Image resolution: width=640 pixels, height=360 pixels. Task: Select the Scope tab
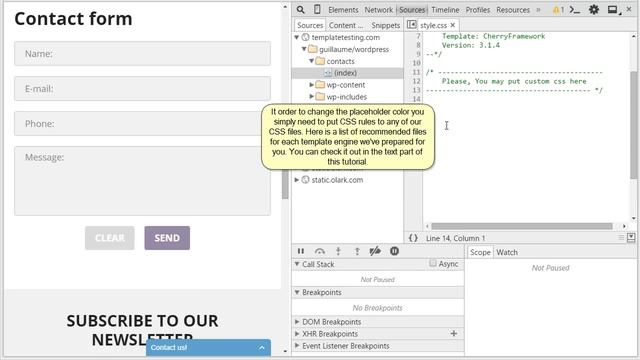[480, 252]
